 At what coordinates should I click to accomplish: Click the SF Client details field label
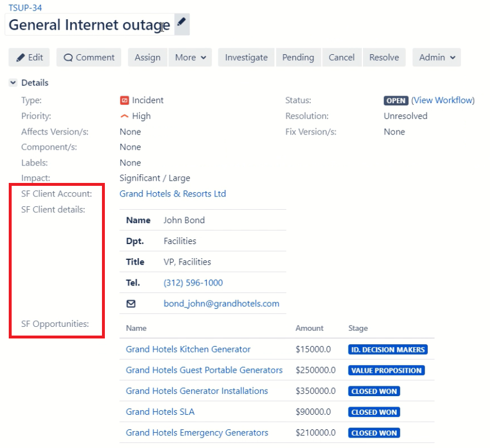(x=53, y=210)
